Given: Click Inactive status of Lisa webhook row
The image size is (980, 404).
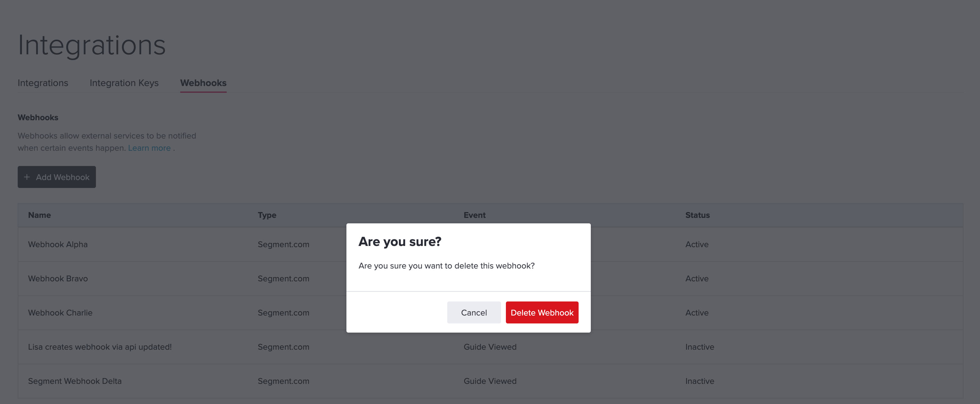Looking at the screenshot, I should [700, 347].
